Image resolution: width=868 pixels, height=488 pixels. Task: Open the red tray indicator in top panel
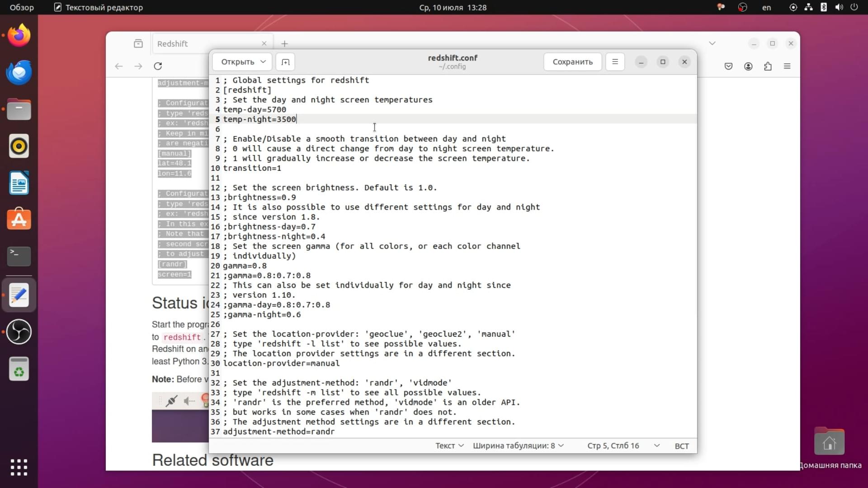[721, 7]
